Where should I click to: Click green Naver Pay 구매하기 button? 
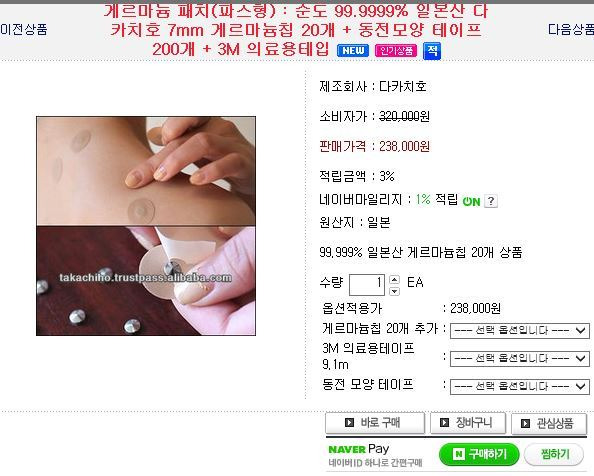[479, 454]
